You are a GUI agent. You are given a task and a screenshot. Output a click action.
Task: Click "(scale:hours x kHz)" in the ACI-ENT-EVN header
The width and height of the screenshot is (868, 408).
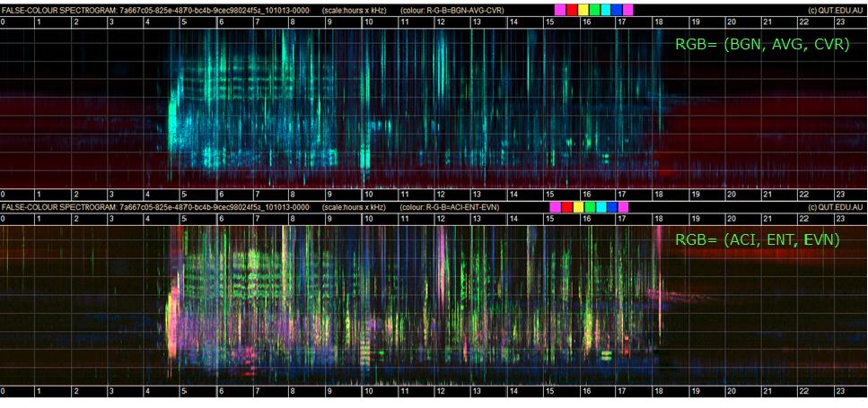click(x=355, y=207)
